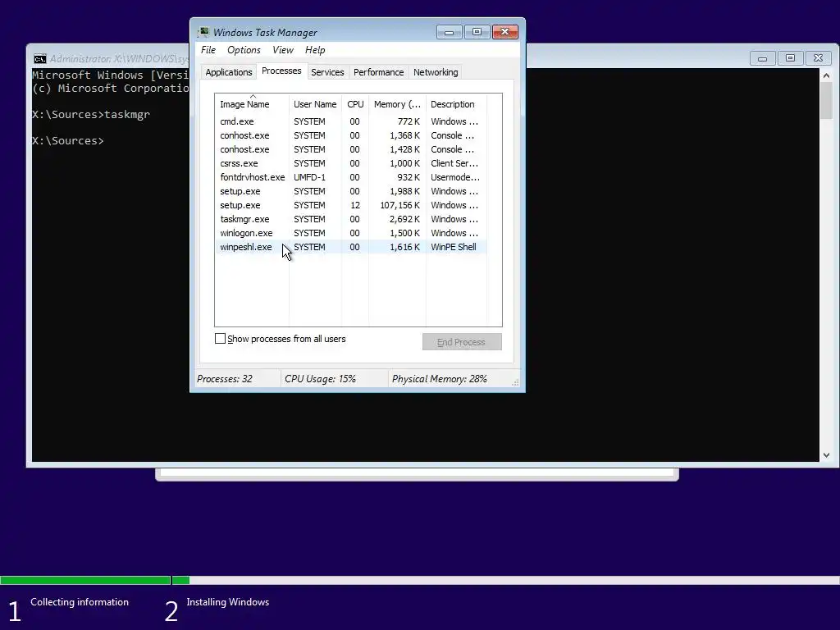Select the fontdrvhost.exe process
This screenshot has width=840, height=630.
351,177
